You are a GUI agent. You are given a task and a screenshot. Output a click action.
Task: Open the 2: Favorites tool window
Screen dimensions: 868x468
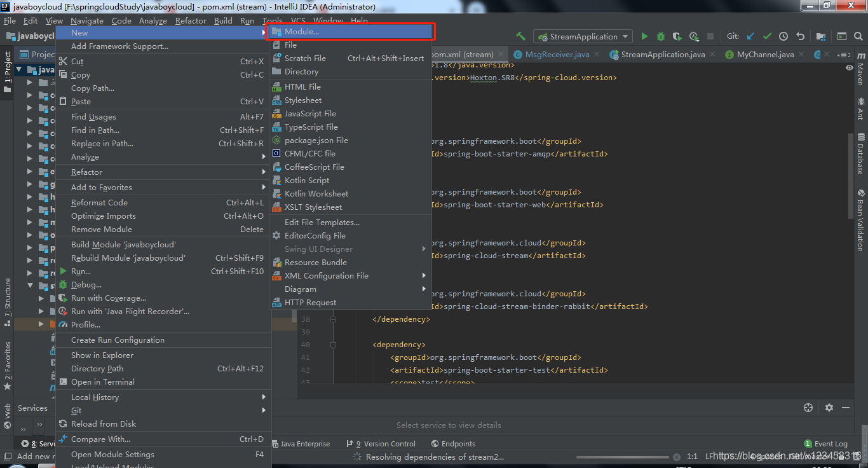[8, 366]
